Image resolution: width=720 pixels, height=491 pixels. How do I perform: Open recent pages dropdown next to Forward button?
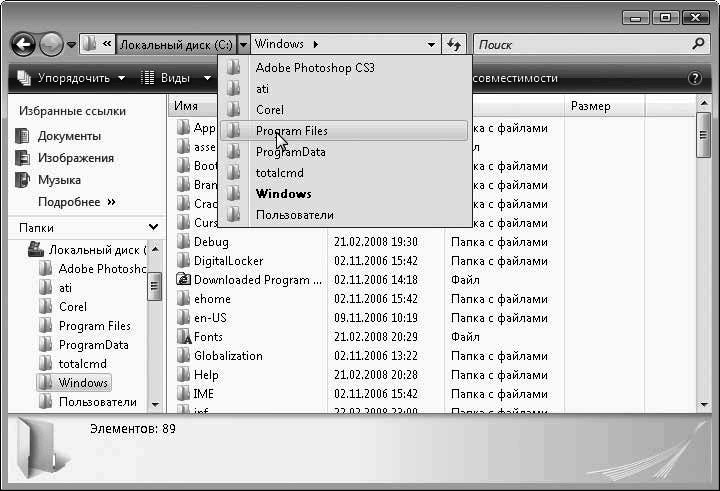pos(72,45)
